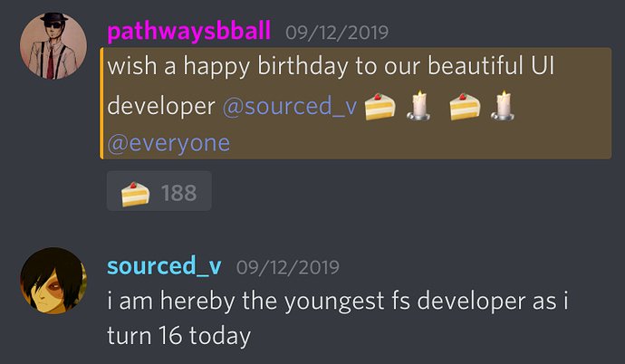Click the pink pathwaysbball username
The width and height of the screenshot is (625, 364).
(x=189, y=31)
